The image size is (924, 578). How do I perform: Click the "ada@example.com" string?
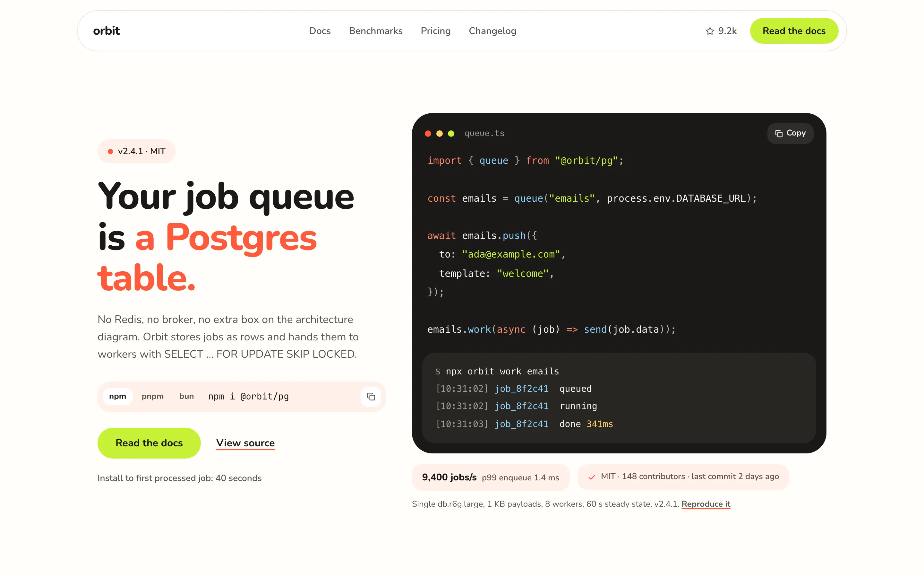[x=511, y=254]
